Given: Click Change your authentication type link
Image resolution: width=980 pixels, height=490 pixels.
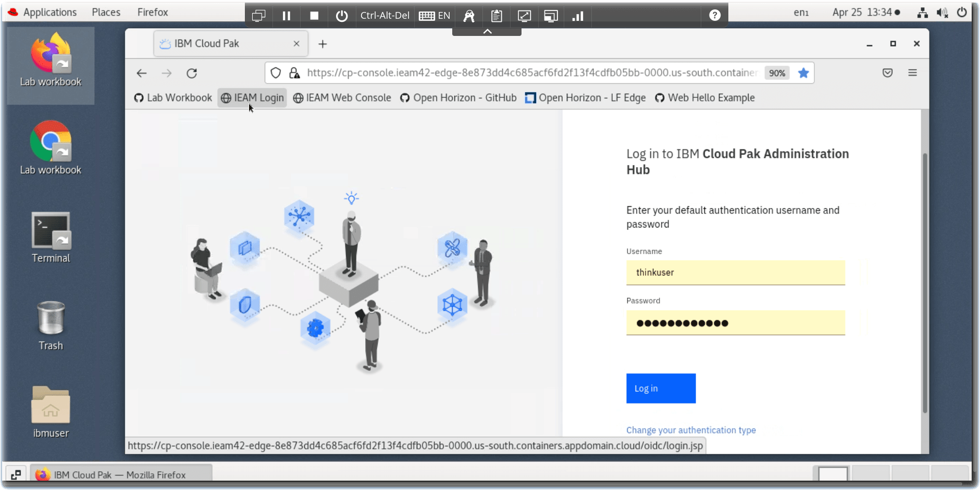Looking at the screenshot, I should tap(691, 430).
